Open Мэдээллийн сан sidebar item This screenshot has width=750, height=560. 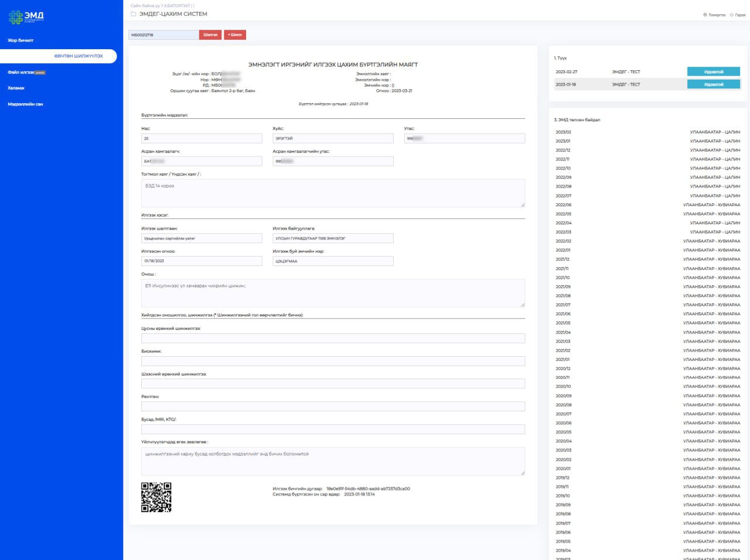pos(25,104)
